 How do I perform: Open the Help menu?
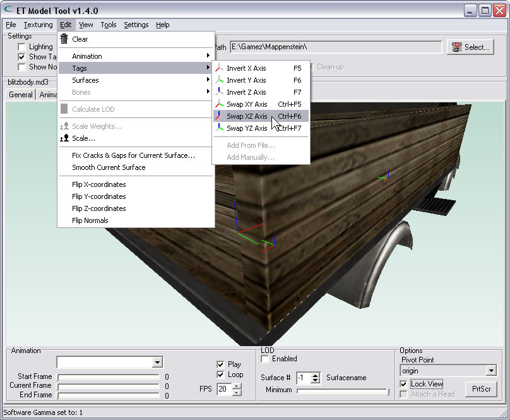pyautogui.click(x=162, y=25)
